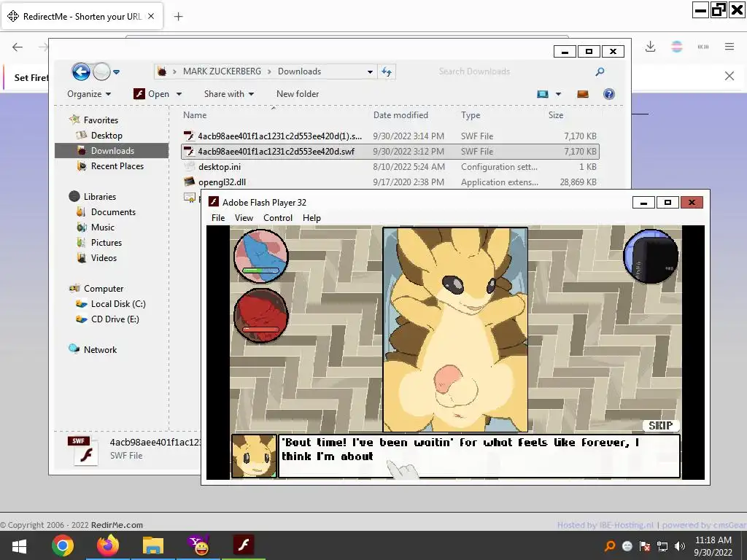This screenshot has width=747, height=560.
Task: Dismiss the Firefox notification bar X
Action: [x=729, y=76]
